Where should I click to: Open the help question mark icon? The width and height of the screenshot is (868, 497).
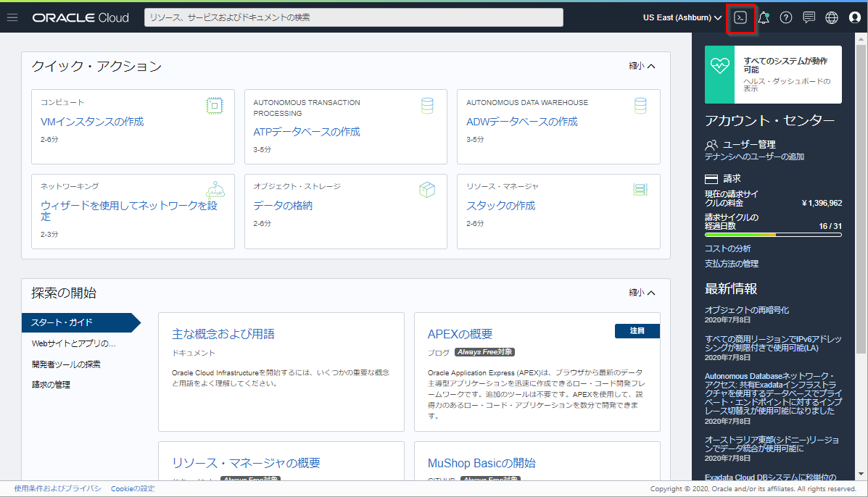(x=786, y=18)
